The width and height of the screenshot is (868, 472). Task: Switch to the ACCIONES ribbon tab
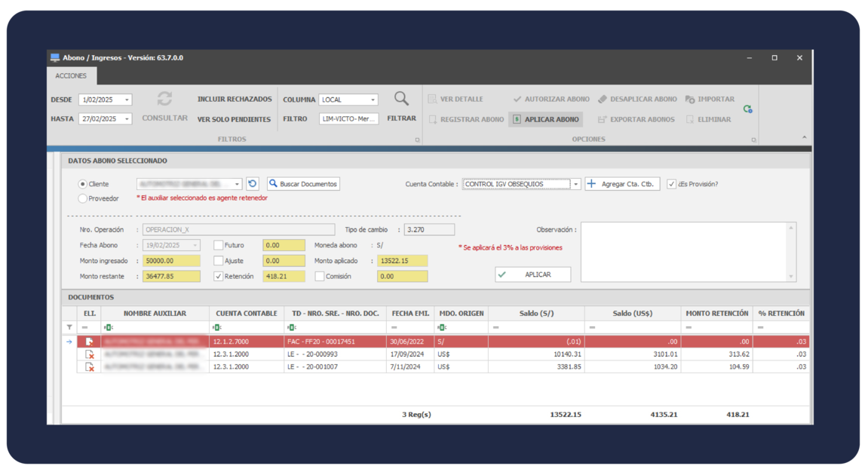click(71, 76)
